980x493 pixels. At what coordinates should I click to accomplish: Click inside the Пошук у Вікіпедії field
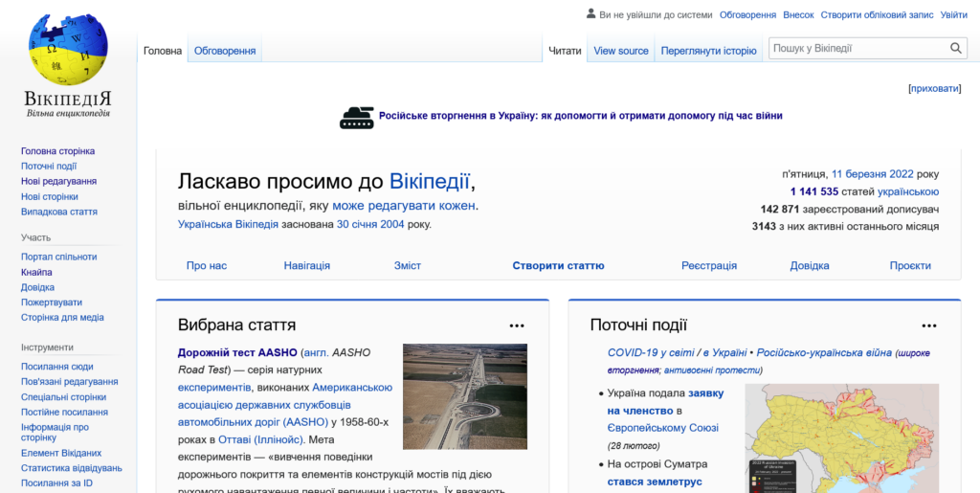click(857, 49)
